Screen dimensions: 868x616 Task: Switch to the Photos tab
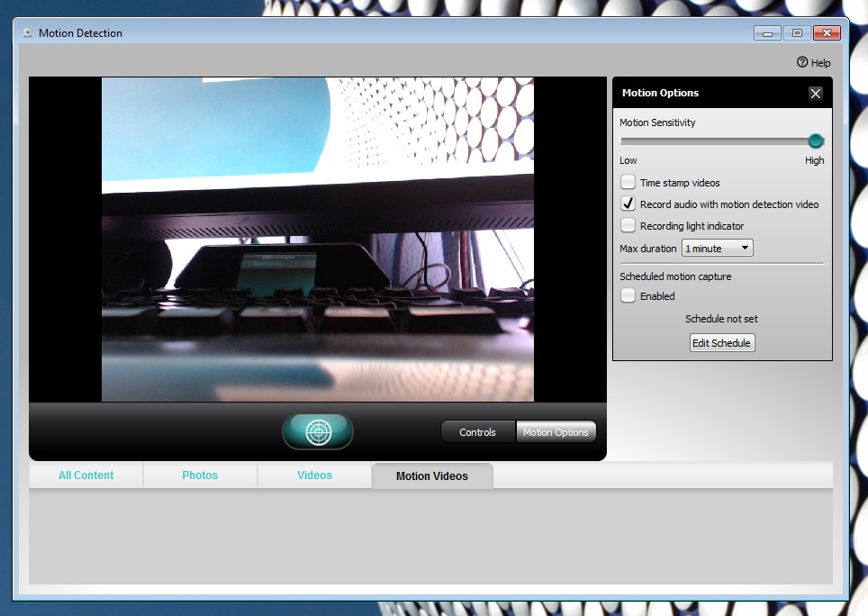click(x=200, y=476)
